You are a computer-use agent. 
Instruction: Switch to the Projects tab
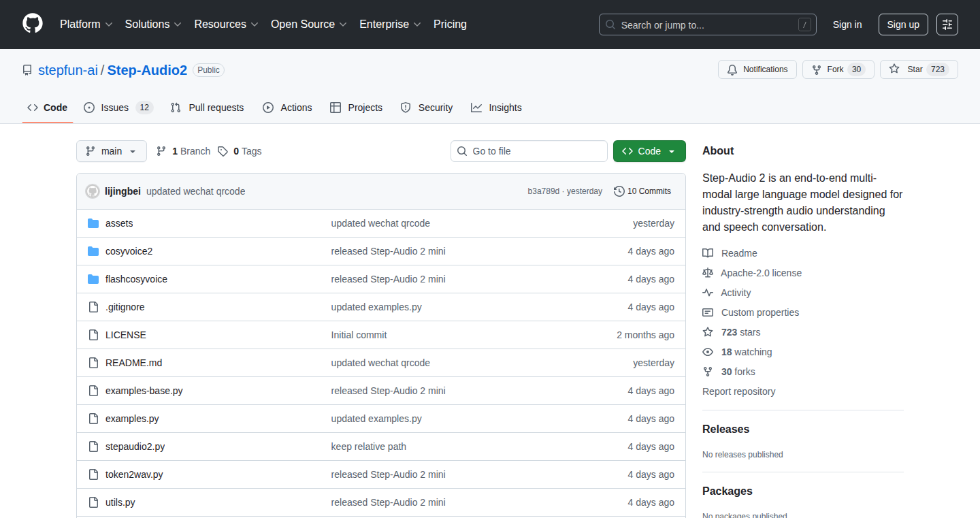[x=356, y=108]
